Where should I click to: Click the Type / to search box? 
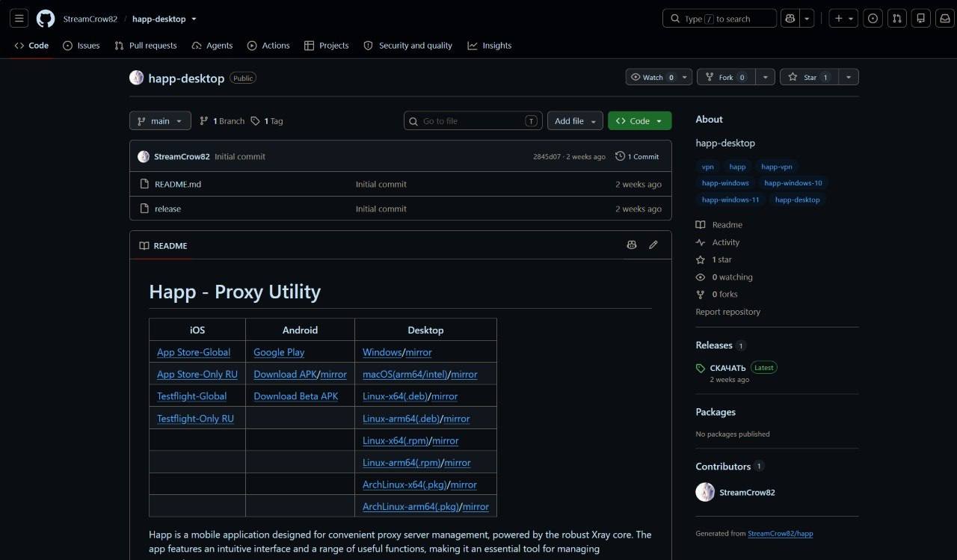click(x=719, y=19)
